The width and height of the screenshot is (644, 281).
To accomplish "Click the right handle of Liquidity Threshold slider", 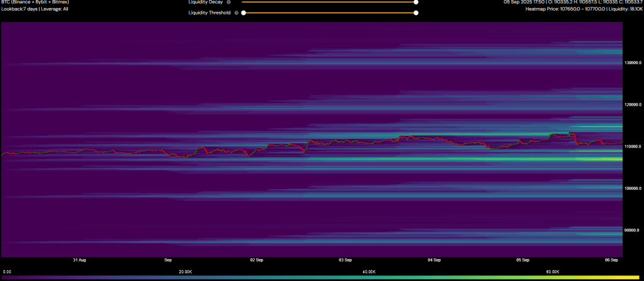I will pos(416,13).
